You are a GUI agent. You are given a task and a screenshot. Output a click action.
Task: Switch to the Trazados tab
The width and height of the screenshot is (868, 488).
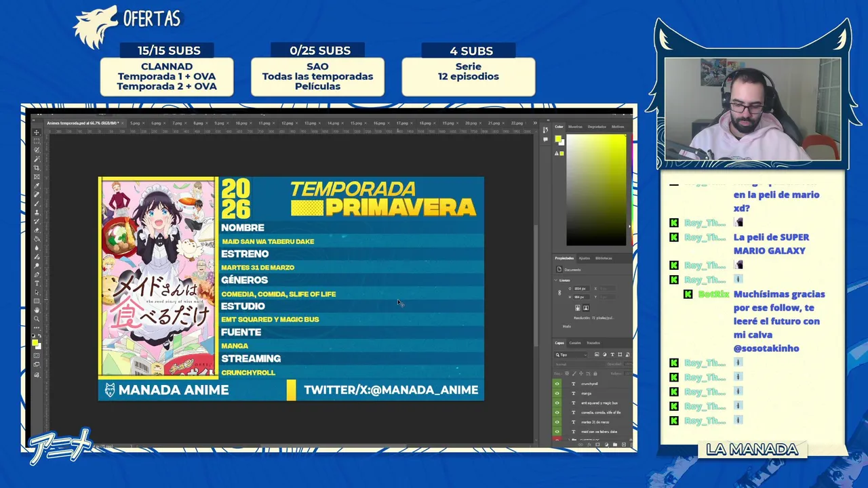coord(593,343)
